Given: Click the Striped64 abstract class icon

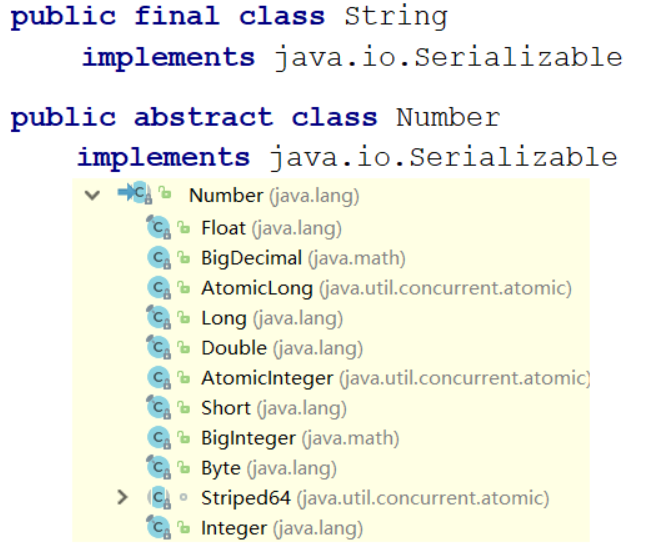Looking at the screenshot, I should 159,497.
